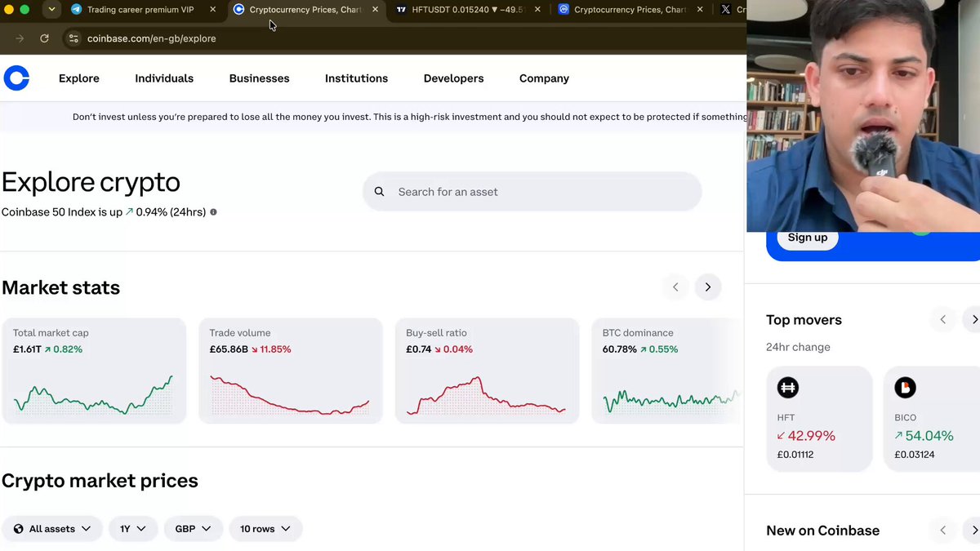Show previous Top movers
980x551 pixels.
point(942,320)
